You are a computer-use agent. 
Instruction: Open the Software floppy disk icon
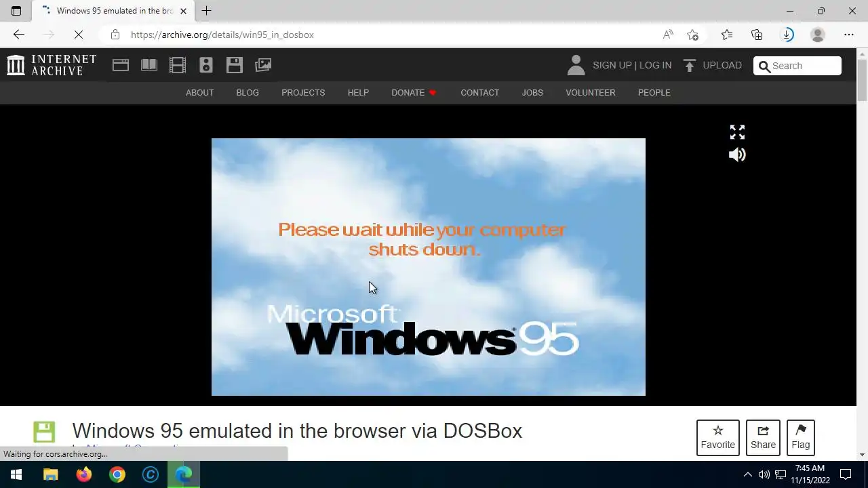click(x=235, y=65)
